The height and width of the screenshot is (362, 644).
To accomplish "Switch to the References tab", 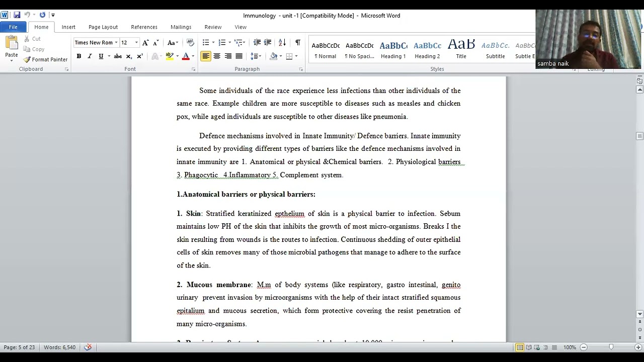I will coord(144,27).
